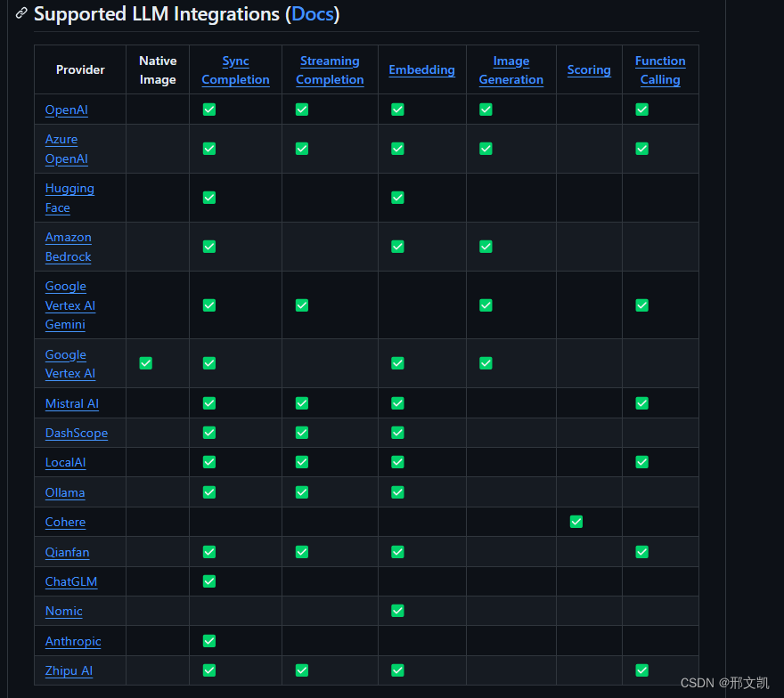This screenshot has height=698, width=784.
Task: Open the Nomic provider link
Action: [63, 611]
